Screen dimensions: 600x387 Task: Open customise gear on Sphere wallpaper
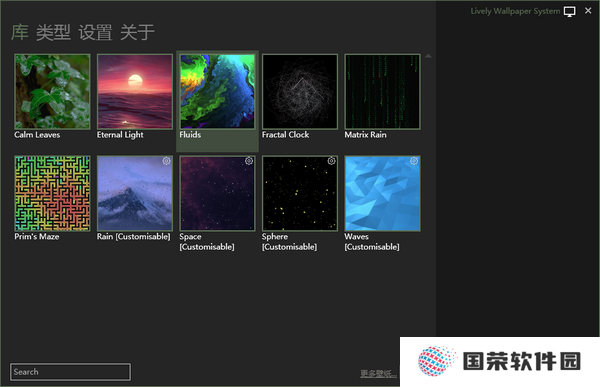tap(332, 161)
